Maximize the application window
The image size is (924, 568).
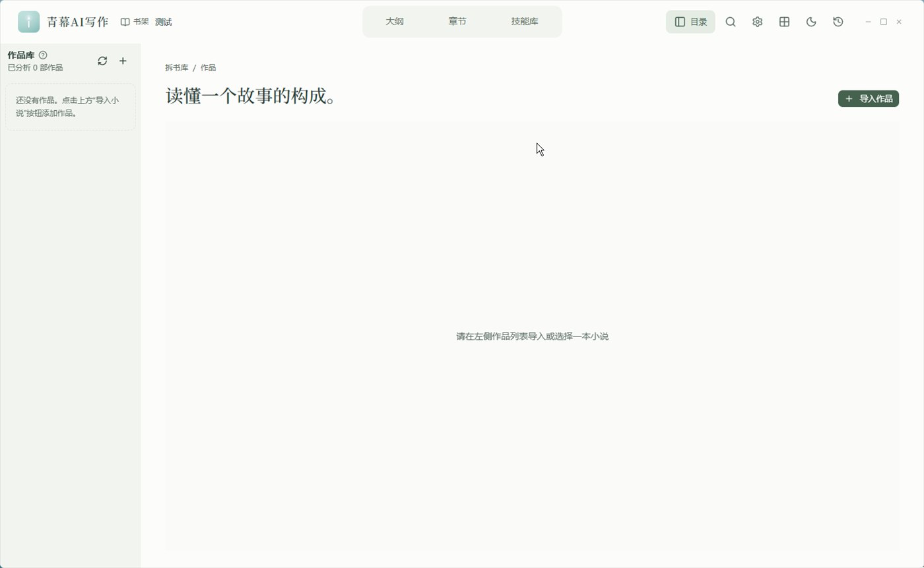click(884, 22)
